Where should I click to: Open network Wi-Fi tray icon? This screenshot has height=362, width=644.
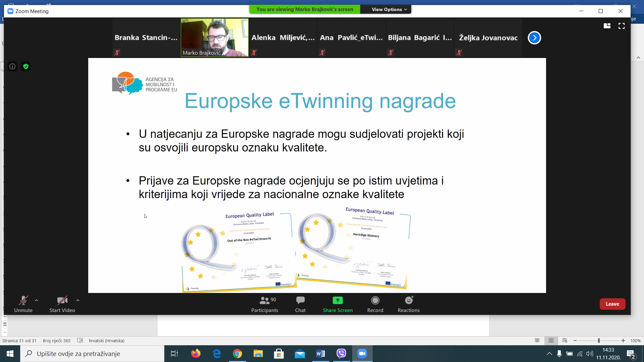pos(580,354)
